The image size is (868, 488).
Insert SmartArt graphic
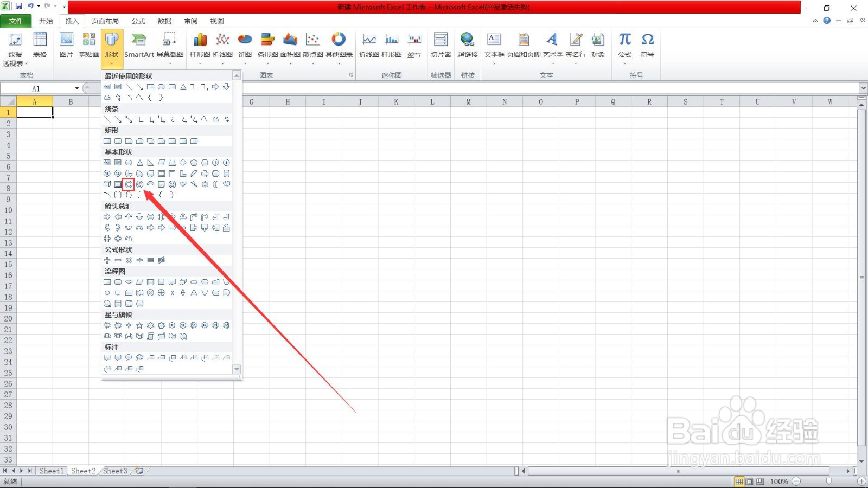coord(139,46)
